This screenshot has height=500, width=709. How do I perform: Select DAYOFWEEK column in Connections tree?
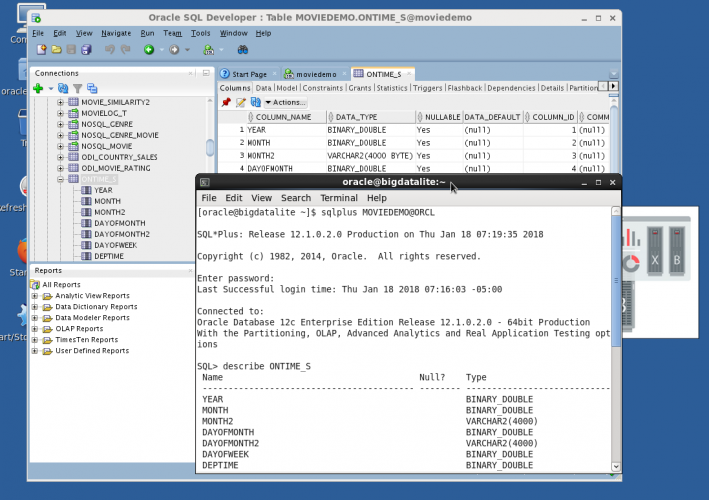(115, 245)
